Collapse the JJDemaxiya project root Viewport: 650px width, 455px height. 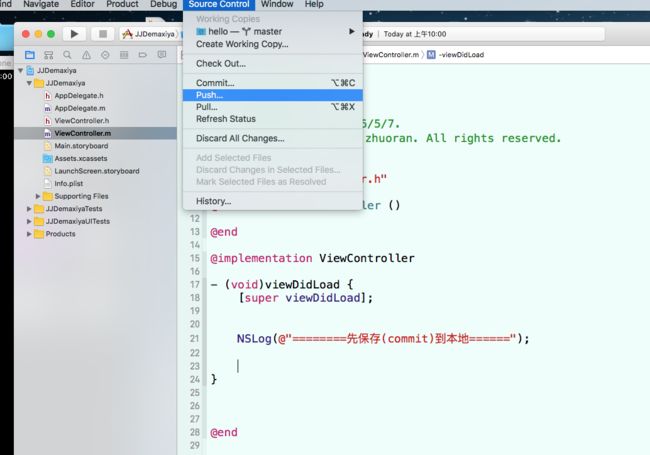click(x=20, y=70)
